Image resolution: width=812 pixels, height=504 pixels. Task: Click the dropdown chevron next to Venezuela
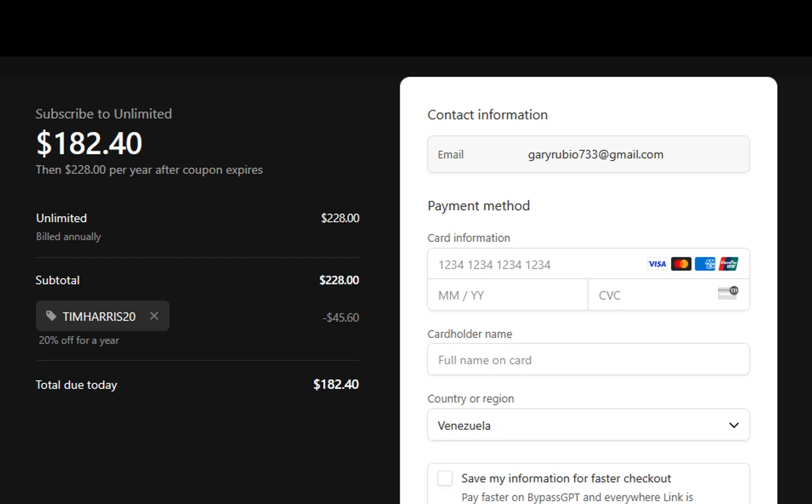(734, 425)
